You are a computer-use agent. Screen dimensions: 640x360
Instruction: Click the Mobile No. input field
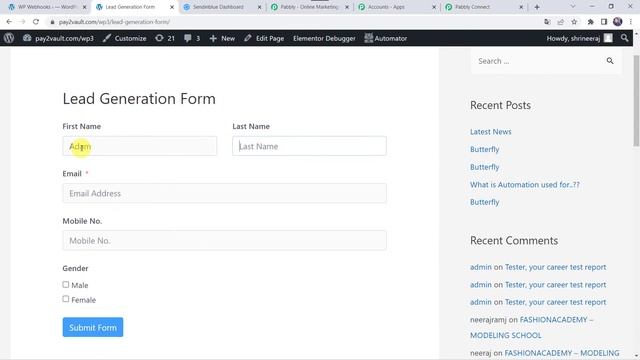(224, 240)
